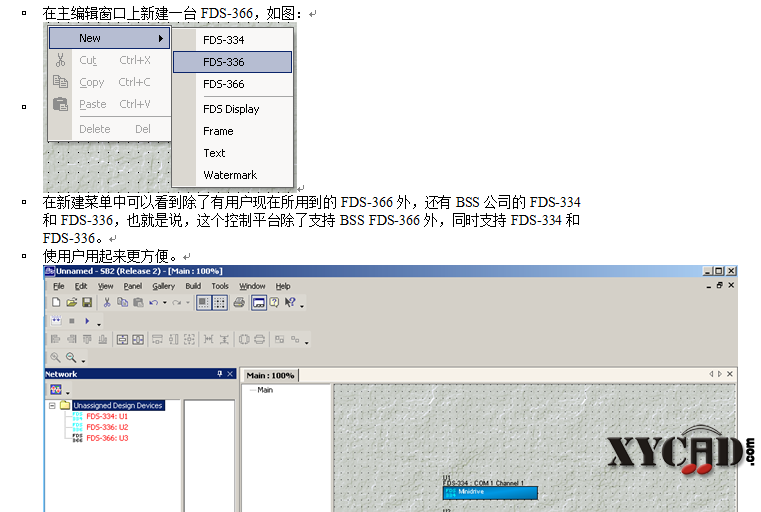
Task: Click the space evenly across icon
Action: (x=208, y=339)
